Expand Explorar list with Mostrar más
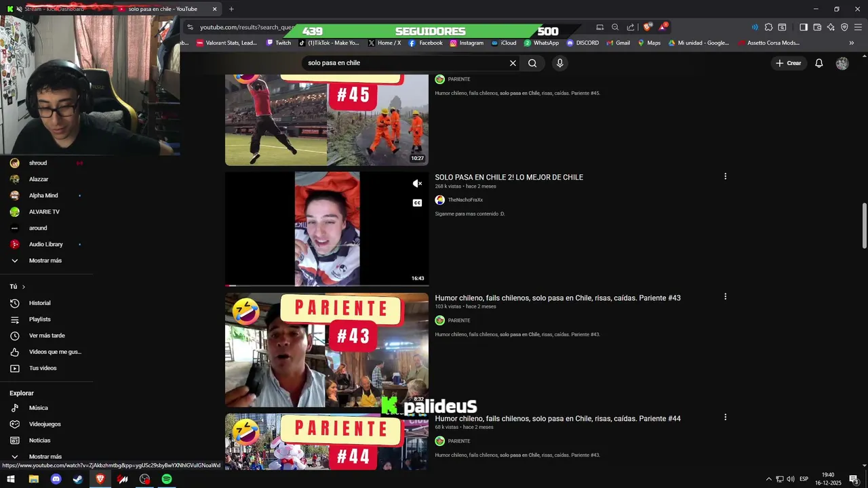Viewport: 868px width, 488px height. point(46,457)
